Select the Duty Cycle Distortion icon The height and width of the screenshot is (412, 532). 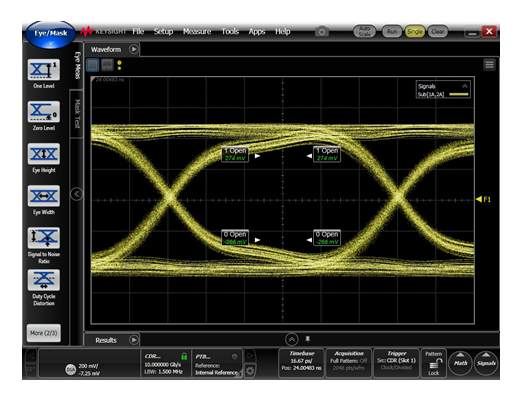point(44,280)
